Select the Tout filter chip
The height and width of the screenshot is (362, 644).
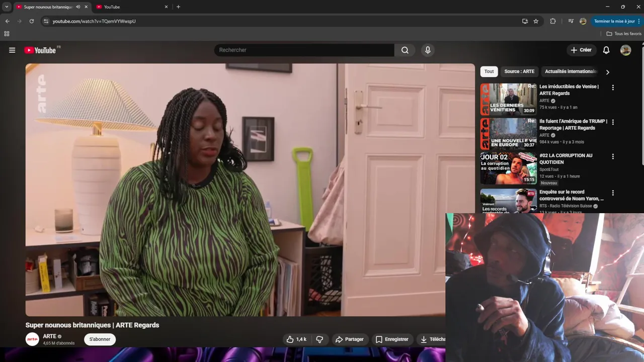(489, 71)
